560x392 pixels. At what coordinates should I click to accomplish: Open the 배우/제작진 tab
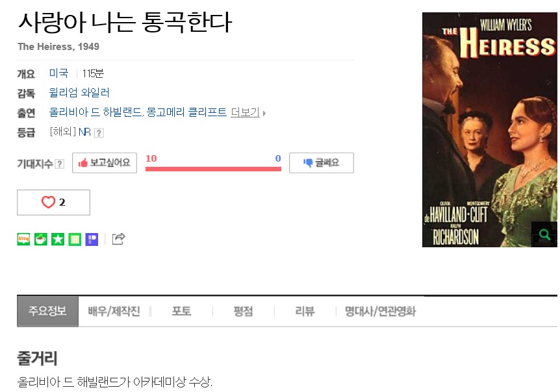(x=114, y=311)
